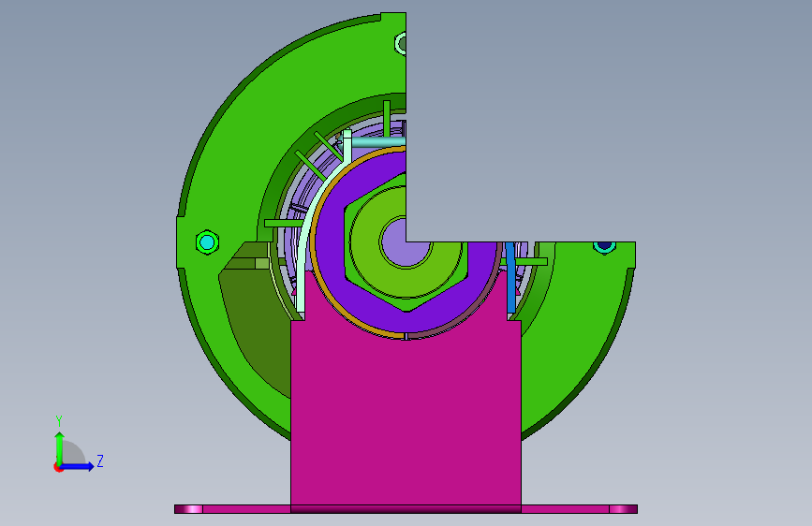Select the horizontal teal pin above the purple ring
The height and width of the screenshot is (526, 812).
coord(378,142)
